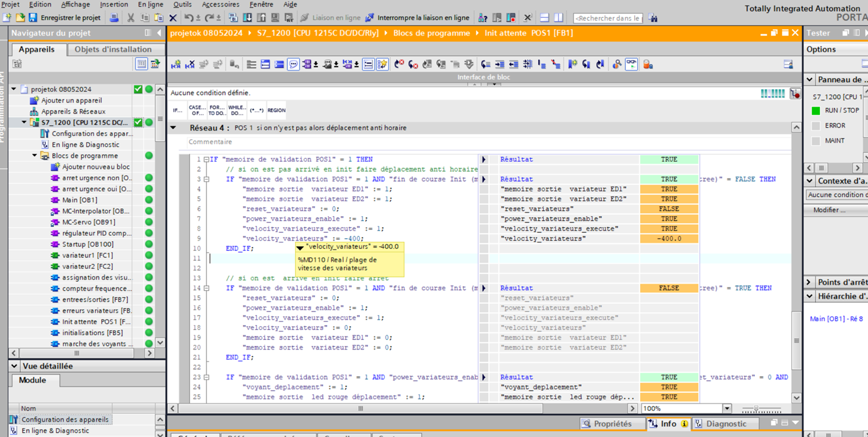Viewport: 868px width, 437px height.
Task: Click the zoom slider in editor footer
Action: tap(757, 409)
